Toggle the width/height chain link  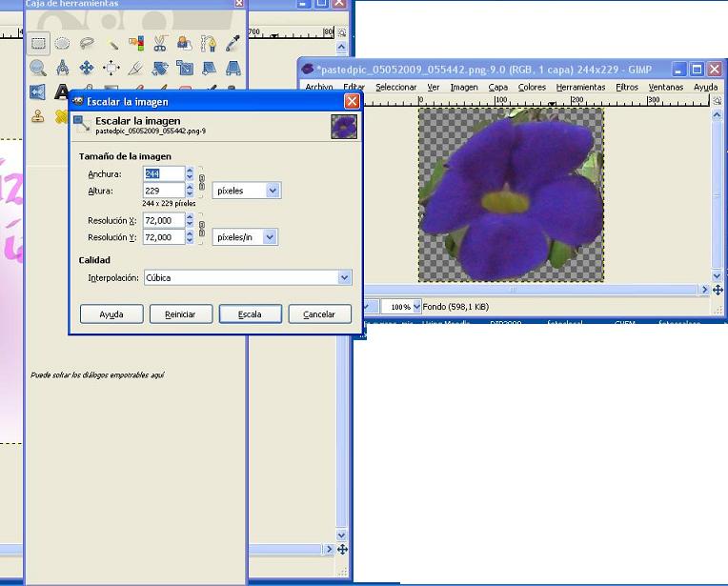(x=202, y=182)
